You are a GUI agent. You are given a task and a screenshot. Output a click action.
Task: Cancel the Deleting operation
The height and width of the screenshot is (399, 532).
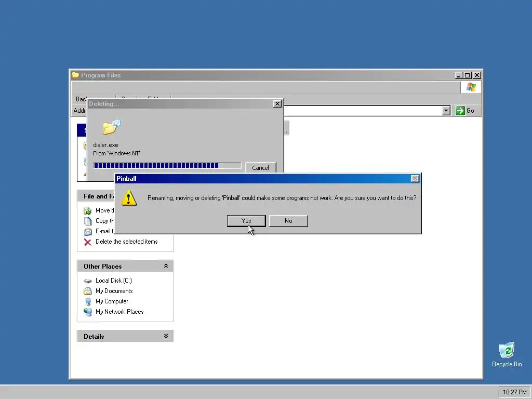(x=260, y=168)
